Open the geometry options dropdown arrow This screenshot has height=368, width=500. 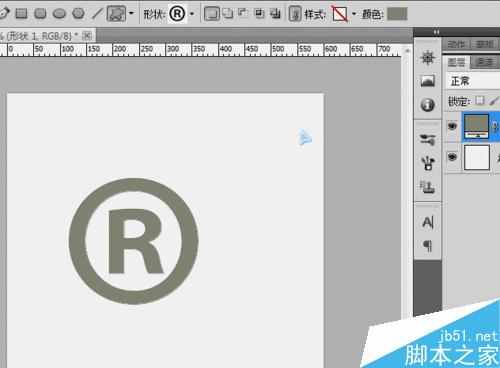tap(131, 14)
